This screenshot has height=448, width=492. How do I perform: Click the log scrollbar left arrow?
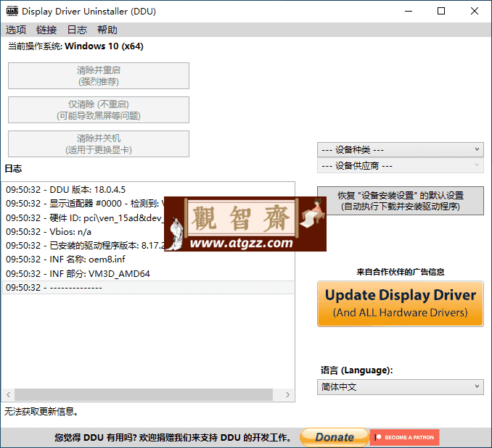[9, 394]
